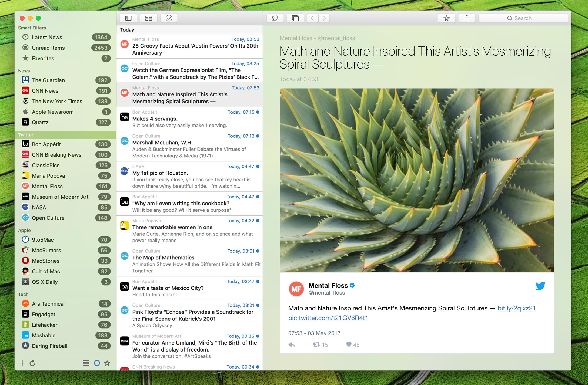588x385 pixels.
Task: Select Unread Items smart filter
Action: click(x=65, y=48)
